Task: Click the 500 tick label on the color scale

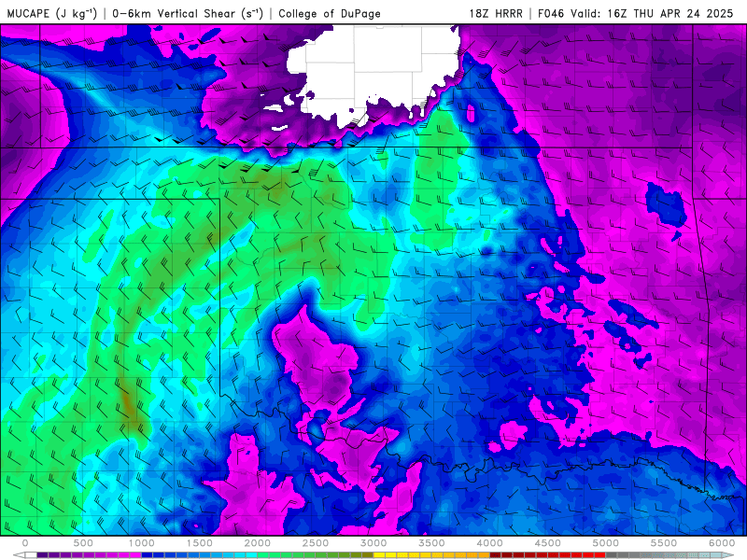Action: (x=83, y=543)
